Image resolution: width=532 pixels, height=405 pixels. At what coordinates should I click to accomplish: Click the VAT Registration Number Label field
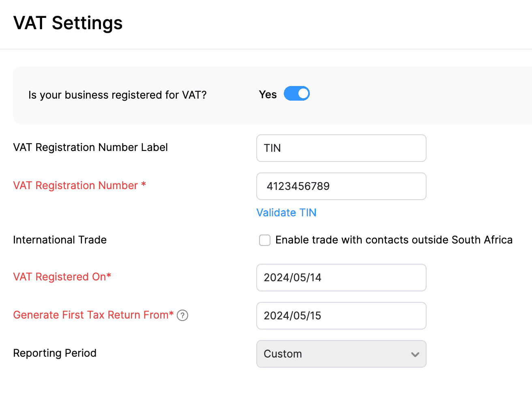pyautogui.click(x=341, y=148)
